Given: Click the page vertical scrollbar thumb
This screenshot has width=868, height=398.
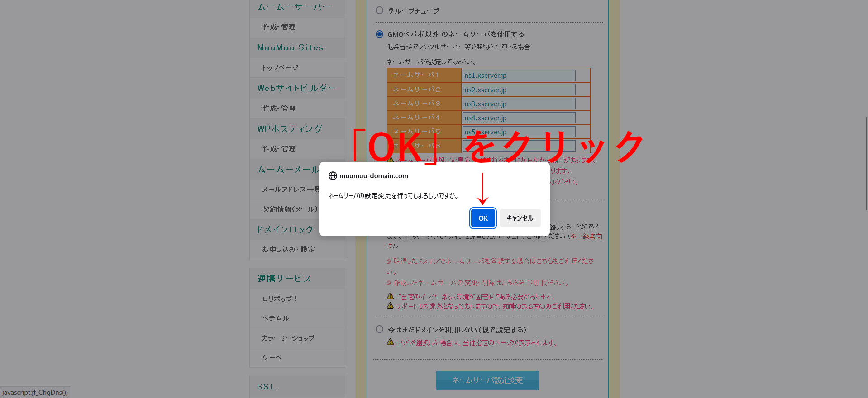Looking at the screenshot, I should point(866,163).
